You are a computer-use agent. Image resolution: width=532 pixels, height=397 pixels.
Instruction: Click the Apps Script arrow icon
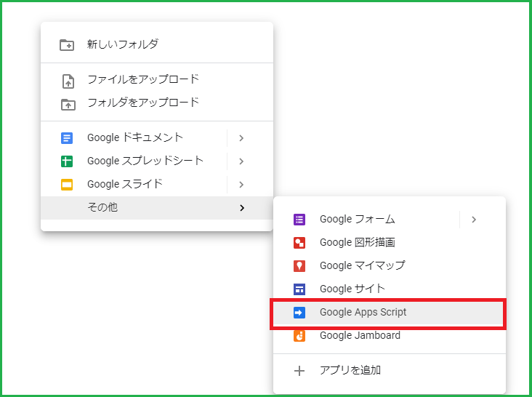point(299,313)
